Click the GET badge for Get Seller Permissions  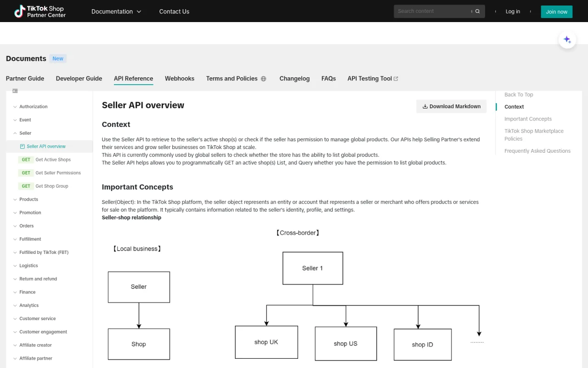(26, 173)
